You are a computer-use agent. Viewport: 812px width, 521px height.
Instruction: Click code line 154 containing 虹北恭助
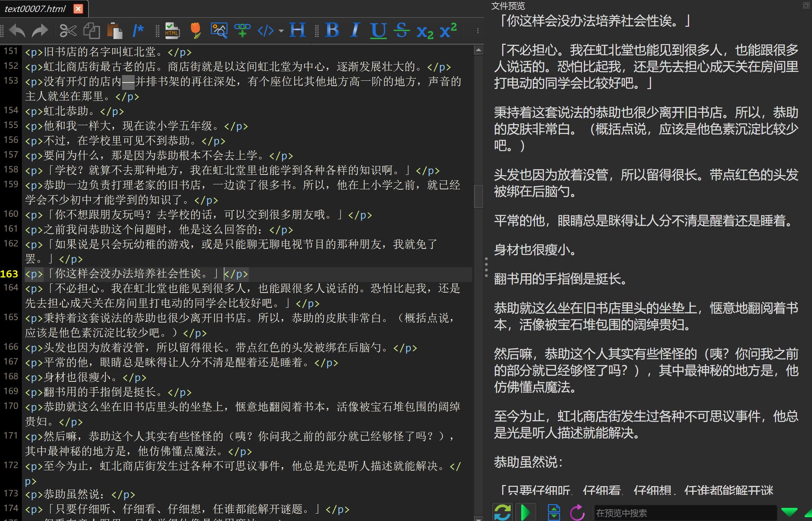74,111
